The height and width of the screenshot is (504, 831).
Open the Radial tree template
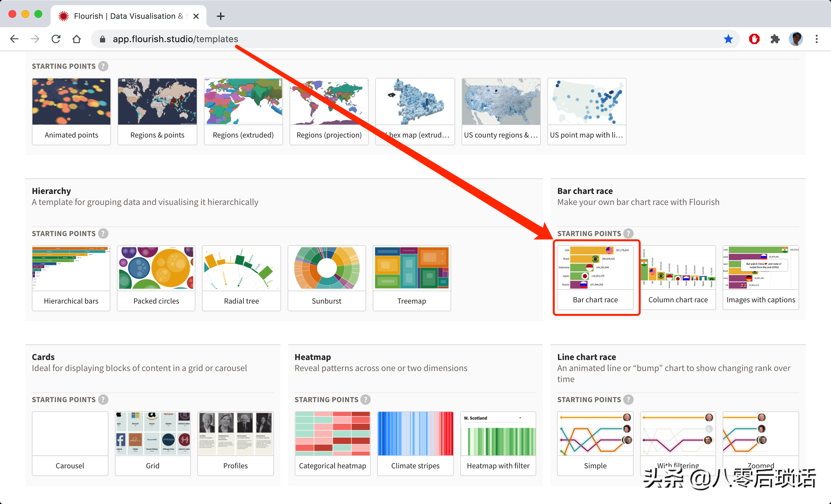[x=242, y=278]
